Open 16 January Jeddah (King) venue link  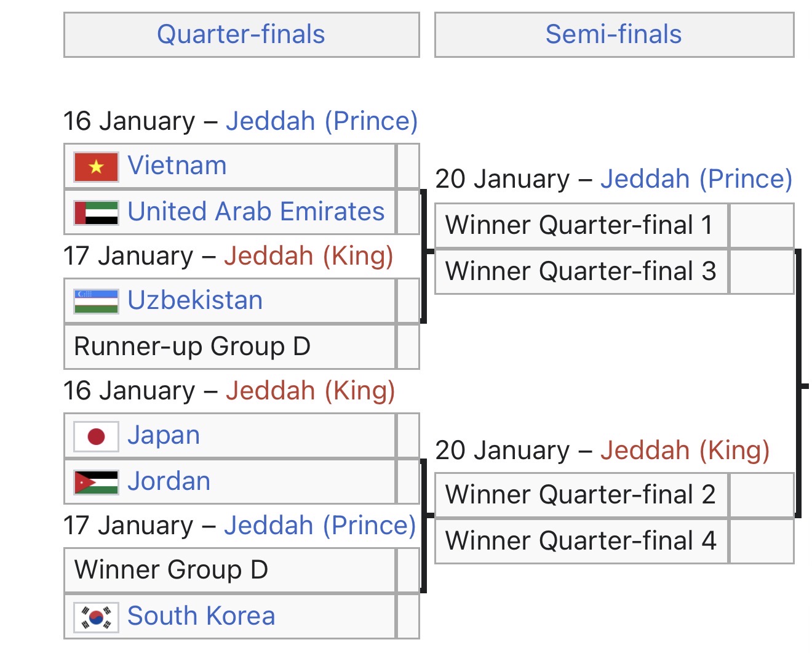(310, 391)
